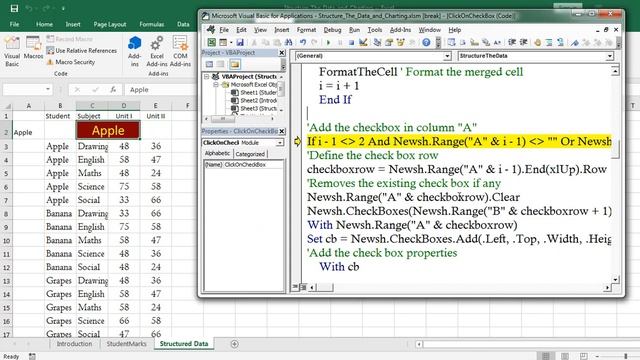Click the Excel zoom slider handle
The width and height of the screenshot is (640, 360).
point(625,356)
